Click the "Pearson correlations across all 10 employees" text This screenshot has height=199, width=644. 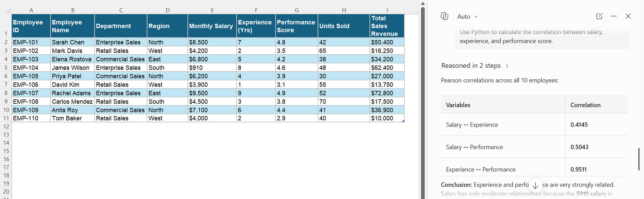click(x=500, y=80)
